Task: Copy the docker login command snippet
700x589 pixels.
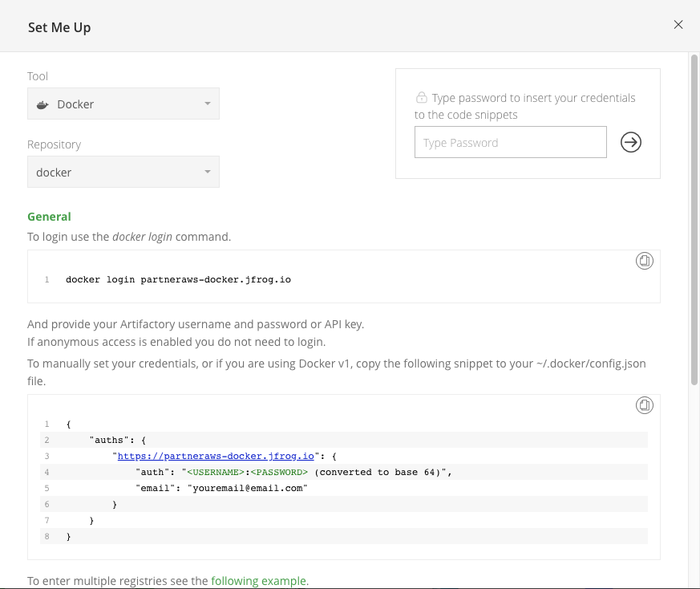Action: point(644,260)
